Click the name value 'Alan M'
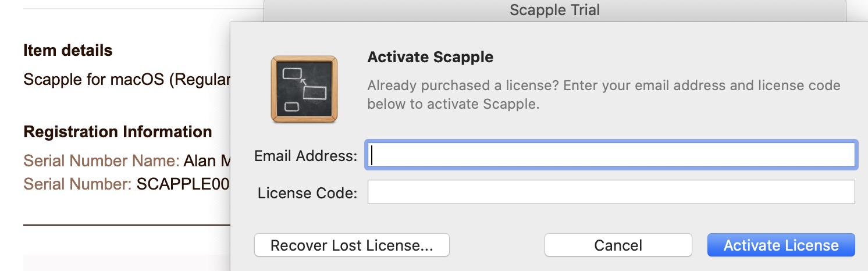Viewport: 868px width, 271px height. coord(207,161)
